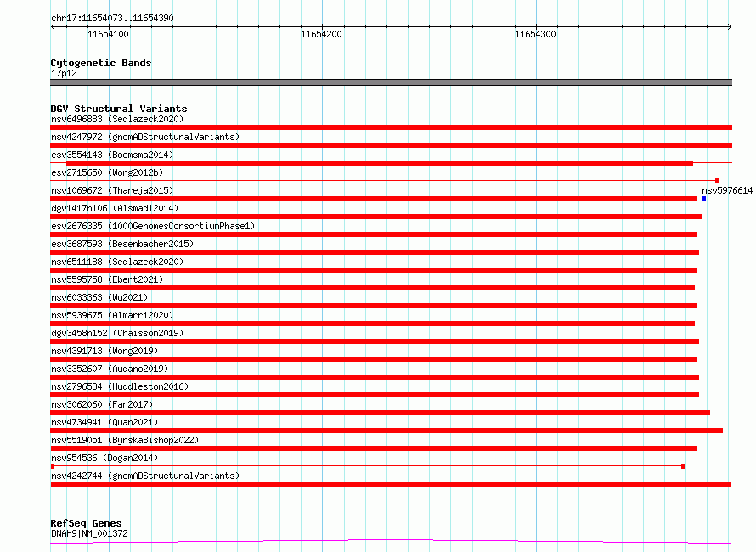Click variant nsv954536 (Dogan2014) label
The height and width of the screenshot is (552, 756).
click(x=104, y=458)
